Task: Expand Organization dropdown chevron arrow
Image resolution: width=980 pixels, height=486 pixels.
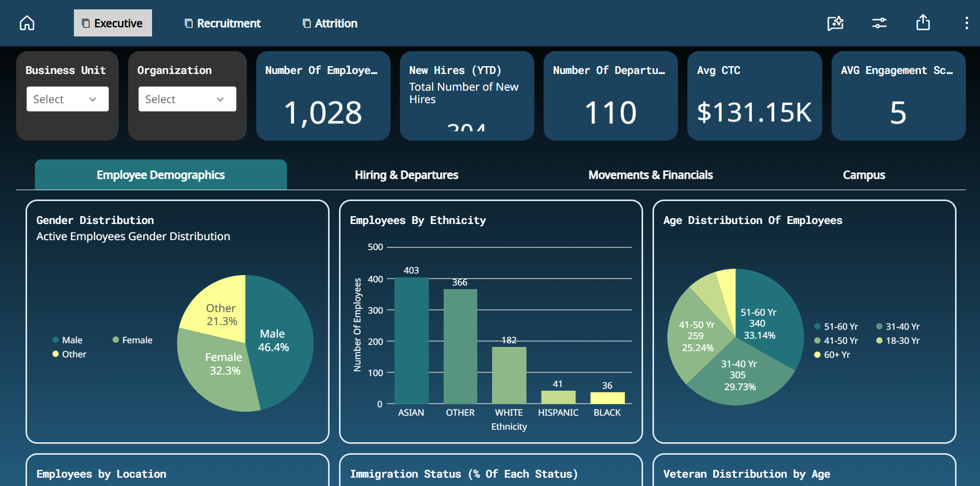Action: point(220,99)
